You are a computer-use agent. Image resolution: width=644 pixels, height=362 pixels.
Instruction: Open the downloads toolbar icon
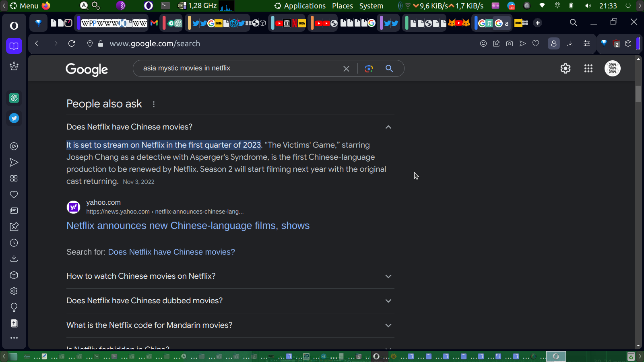click(x=570, y=43)
